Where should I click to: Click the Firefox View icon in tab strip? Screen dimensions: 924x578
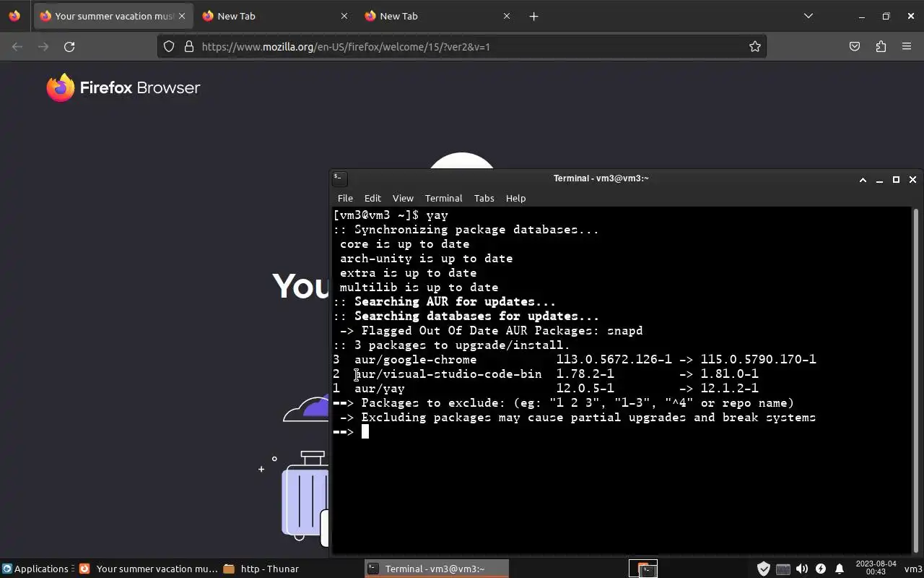point(14,16)
